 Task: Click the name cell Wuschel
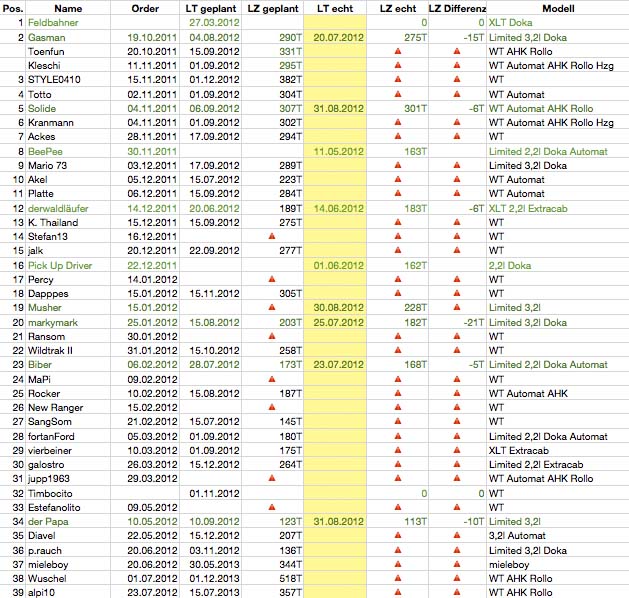click(x=47, y=578)
